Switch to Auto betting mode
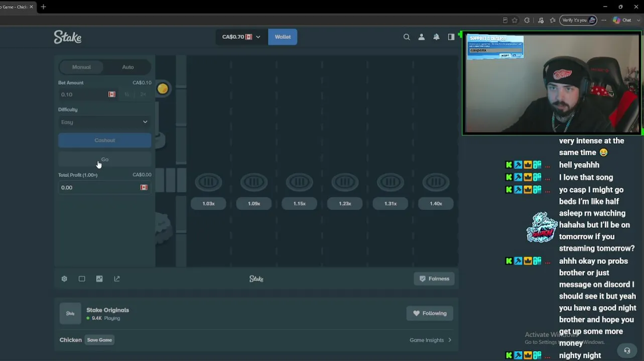This screenshot has height=361, width=644. point(128,67)
